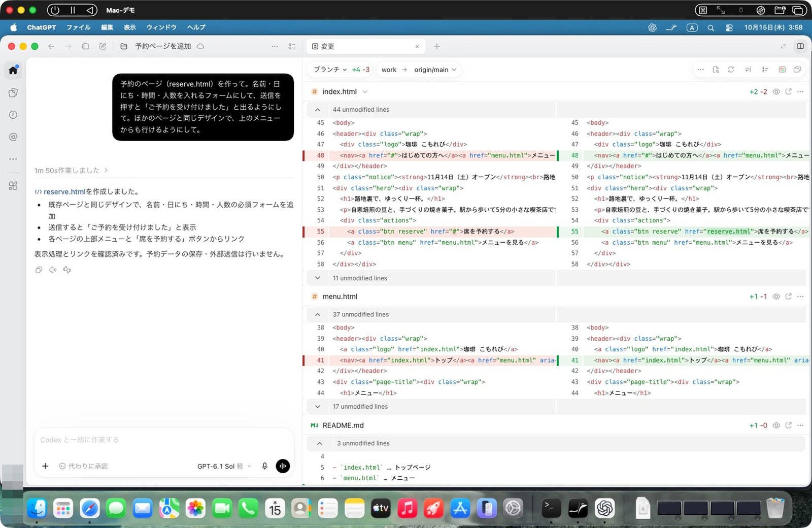Image resolution: width=812 pixels, height=528 pixels.
Task: Collapse the index.html file chevron
Action: tap(365, 92)
